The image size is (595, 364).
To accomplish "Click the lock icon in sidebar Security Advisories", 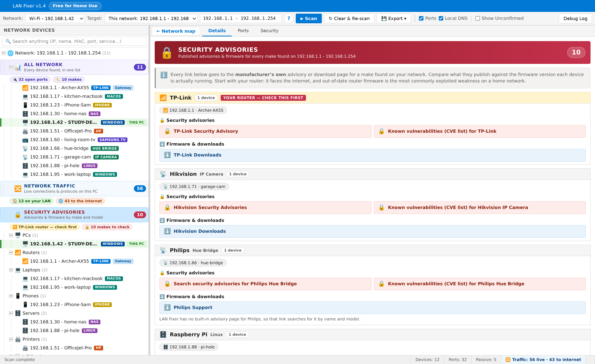I will point(18,215).
